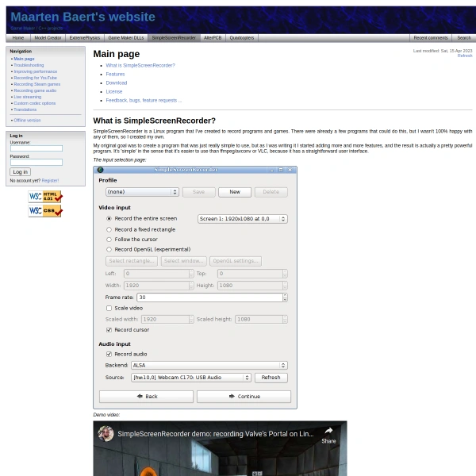The width and height of the screenshot is (476, 476).
Task: Click the Left value stepper
Action: (191, 274)
